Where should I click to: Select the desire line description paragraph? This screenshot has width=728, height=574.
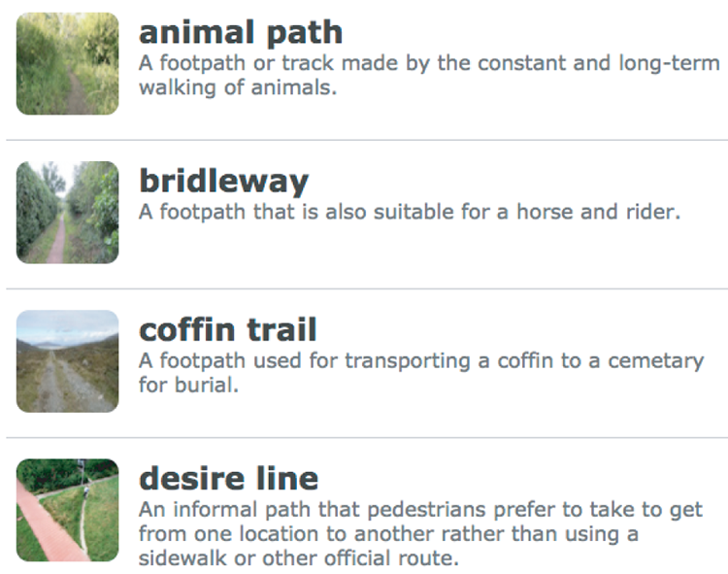(419, 534)
